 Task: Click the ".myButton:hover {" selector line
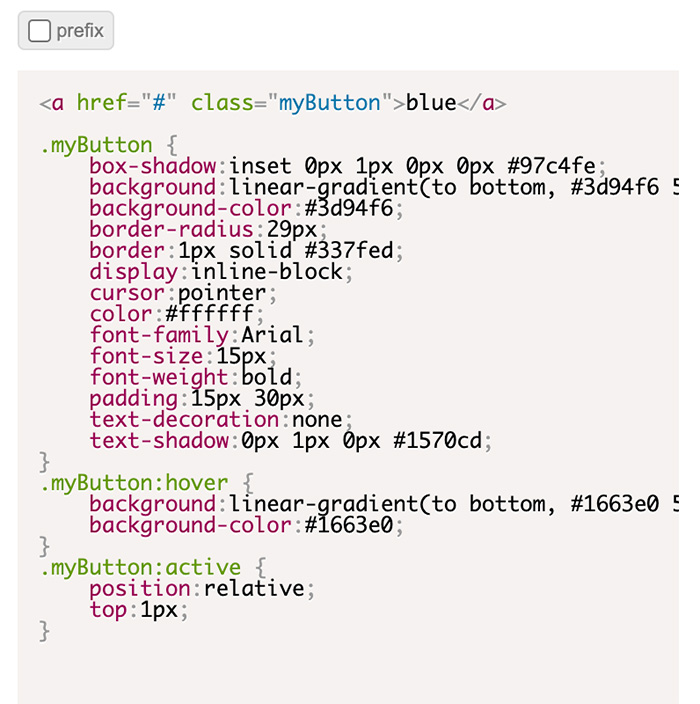[x=147, y=483]
